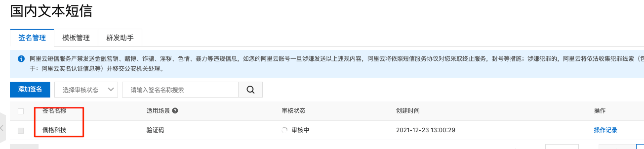This screenshot has height=149, width=644.
Task: Click the blue info icon in notice banner
Action: pos(21,59)
